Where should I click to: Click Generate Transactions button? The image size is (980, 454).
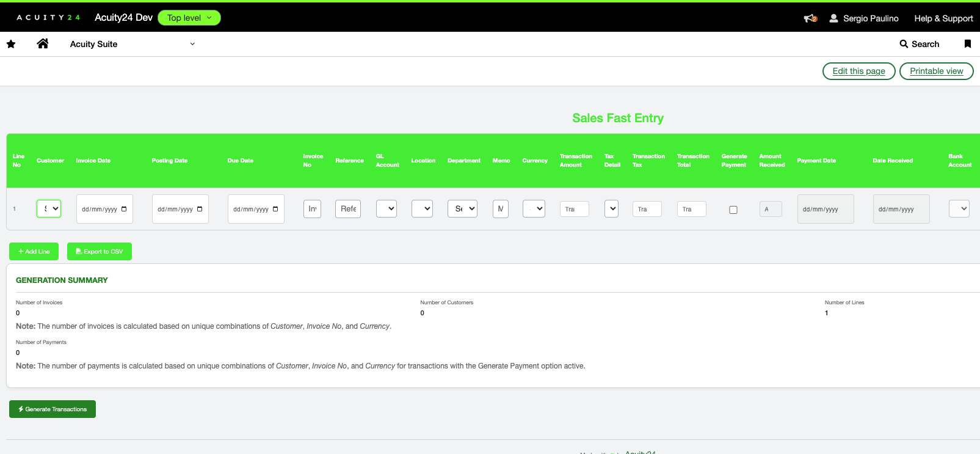(53, 409)
